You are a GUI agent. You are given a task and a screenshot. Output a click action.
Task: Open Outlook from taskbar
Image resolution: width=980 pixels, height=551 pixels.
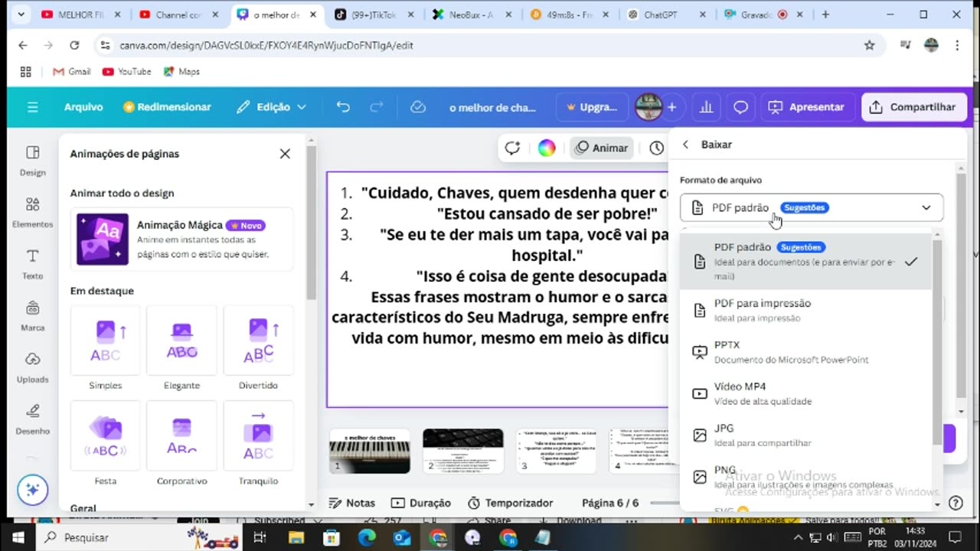(x=402, y=538)
